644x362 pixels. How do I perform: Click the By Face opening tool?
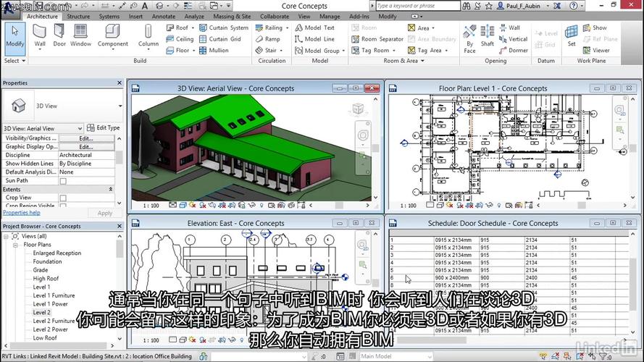click(469, 39)
